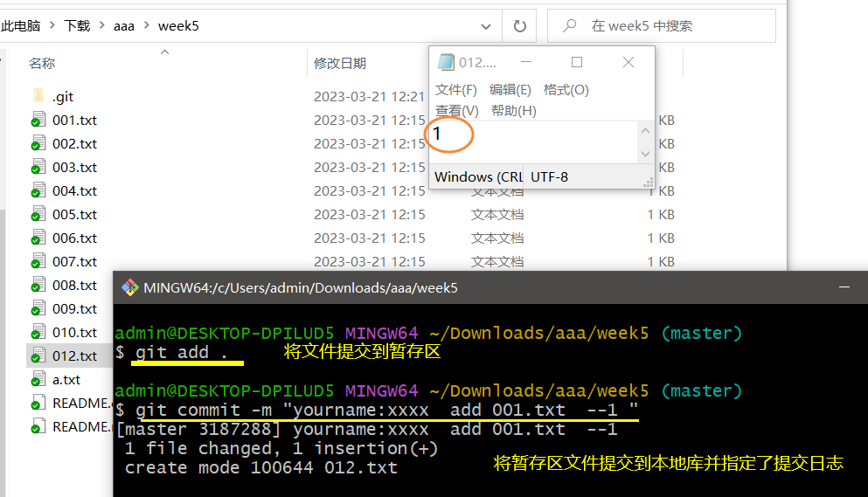Select the 010.txt file icon

[38, 333]
